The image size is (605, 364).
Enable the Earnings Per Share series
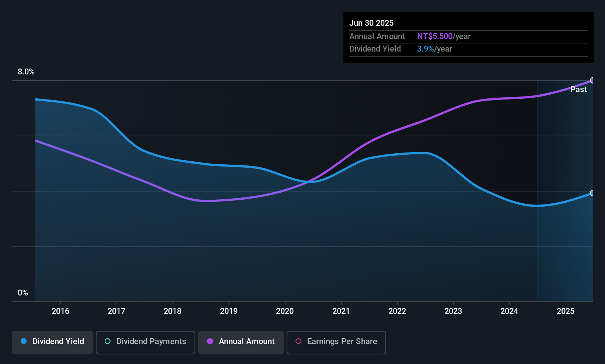tap(336, 343)
